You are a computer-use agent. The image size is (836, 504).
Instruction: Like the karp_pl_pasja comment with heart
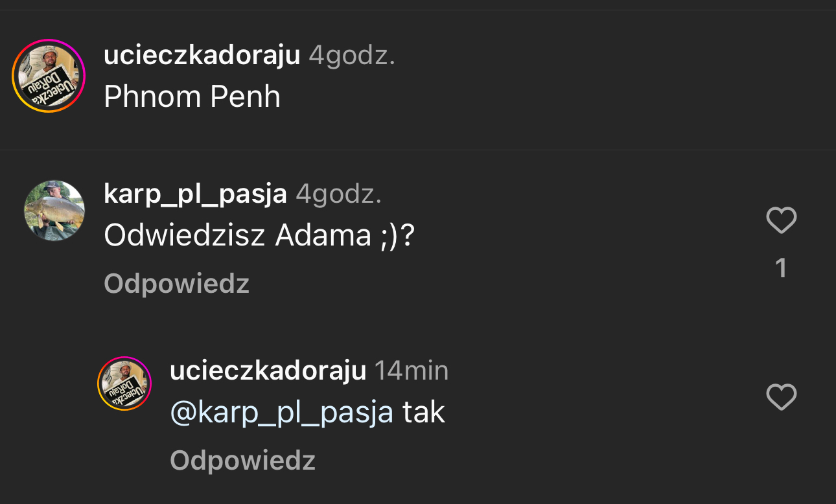click(781, 221)
